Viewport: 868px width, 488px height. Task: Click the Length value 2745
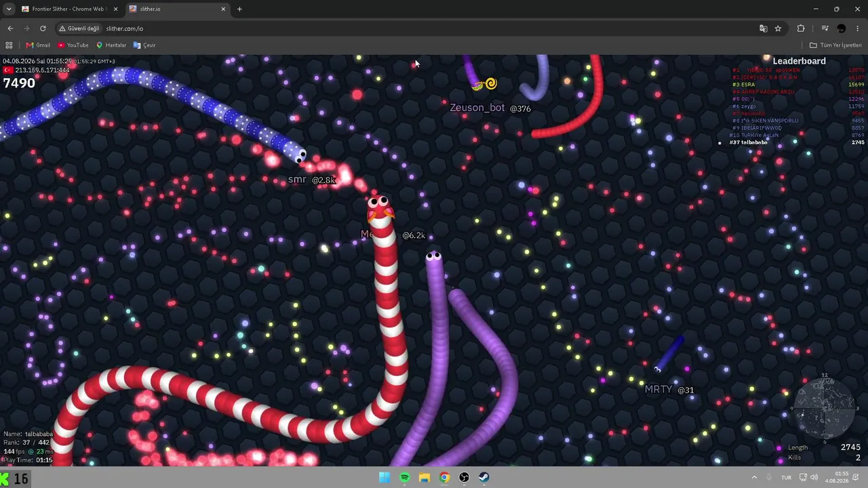[850, 447]
